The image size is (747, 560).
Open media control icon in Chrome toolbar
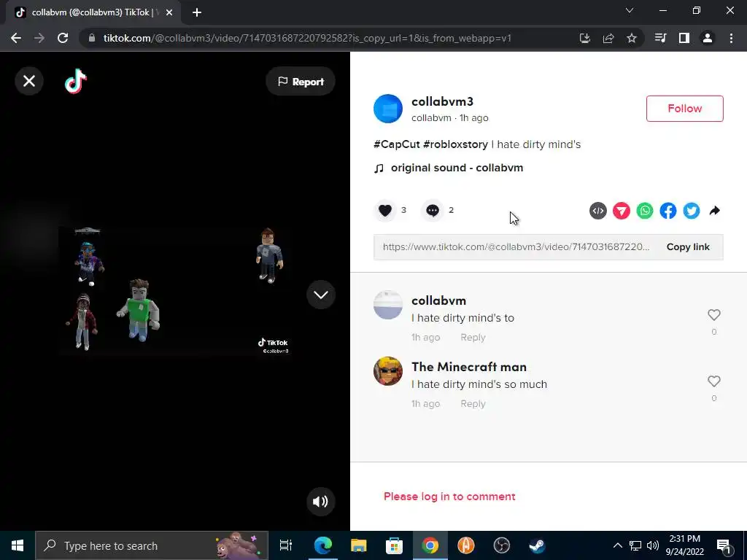pyautogui.click(x=660, y=38)
